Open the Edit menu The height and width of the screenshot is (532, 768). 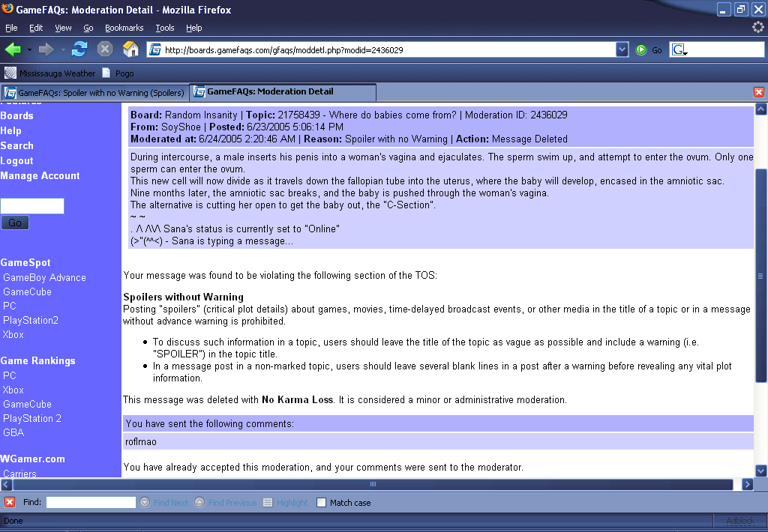pyautogui.click(x=36, y=28)
